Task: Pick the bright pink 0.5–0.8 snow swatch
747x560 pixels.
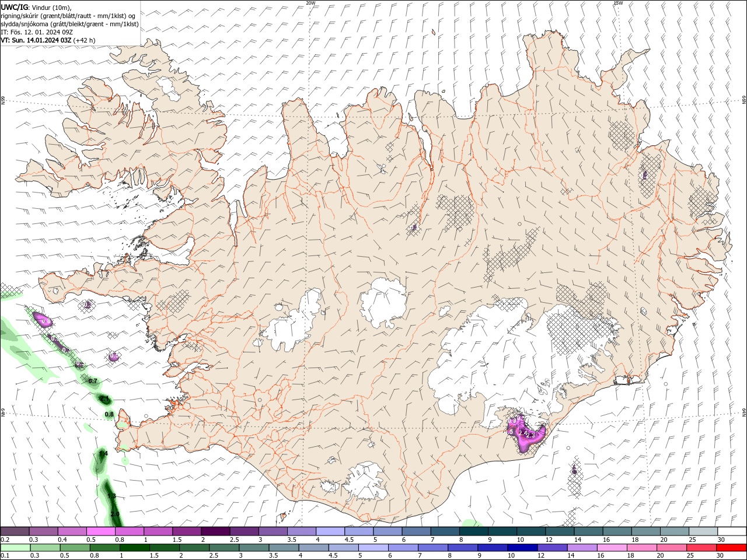Action: (x=101, y=531)
